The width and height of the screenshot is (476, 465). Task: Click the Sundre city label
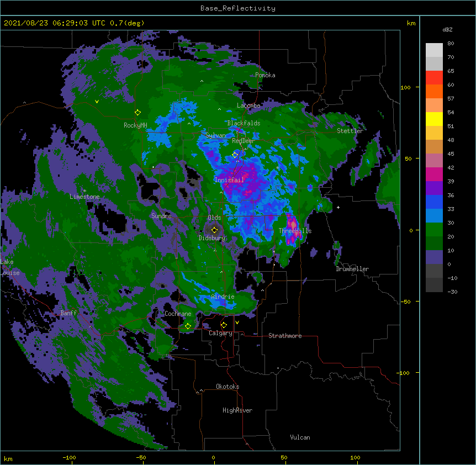click(161, 216)
